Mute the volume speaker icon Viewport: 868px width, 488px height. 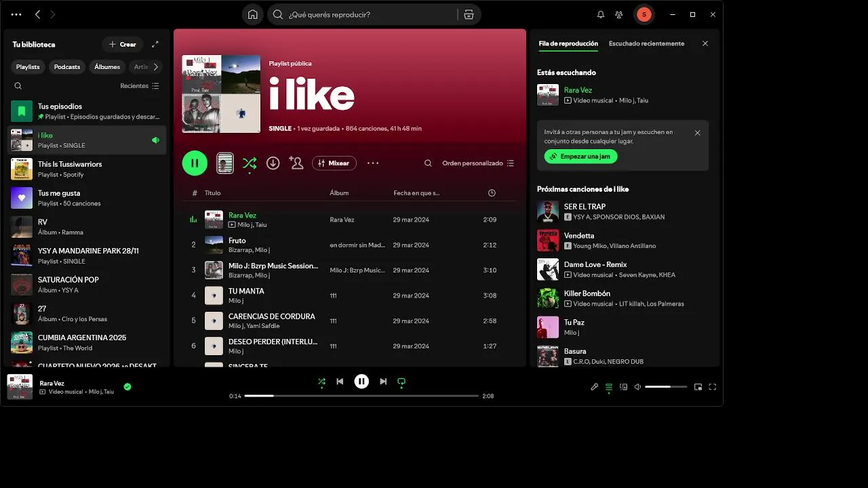point(637,387)
